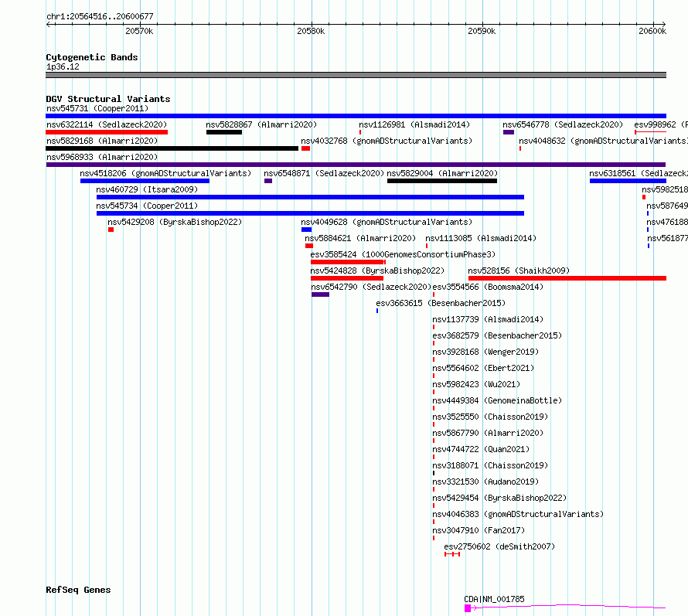The image size is (688, 616).
Task: Open esv3682579 (Besenbacher2015) label
Action: click(x=497, y=335)
